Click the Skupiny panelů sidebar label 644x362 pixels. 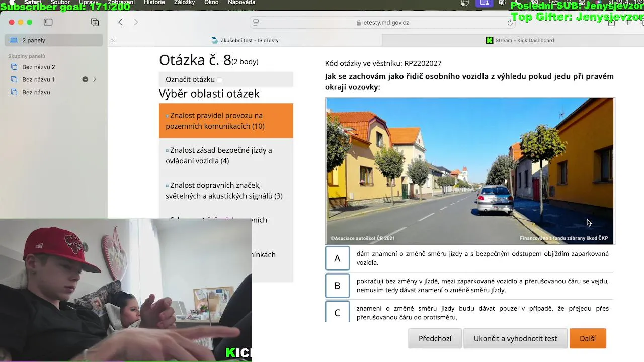27,56
